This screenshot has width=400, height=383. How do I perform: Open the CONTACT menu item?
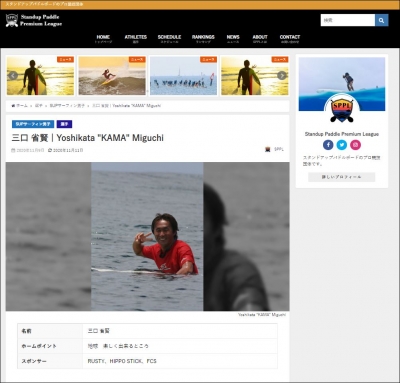(290, 39)
